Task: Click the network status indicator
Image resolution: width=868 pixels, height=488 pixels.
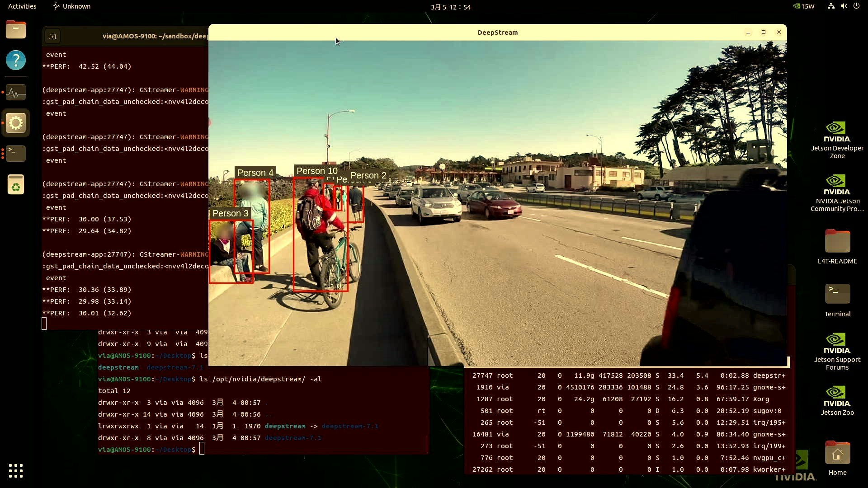Action: tap(830, 6)
